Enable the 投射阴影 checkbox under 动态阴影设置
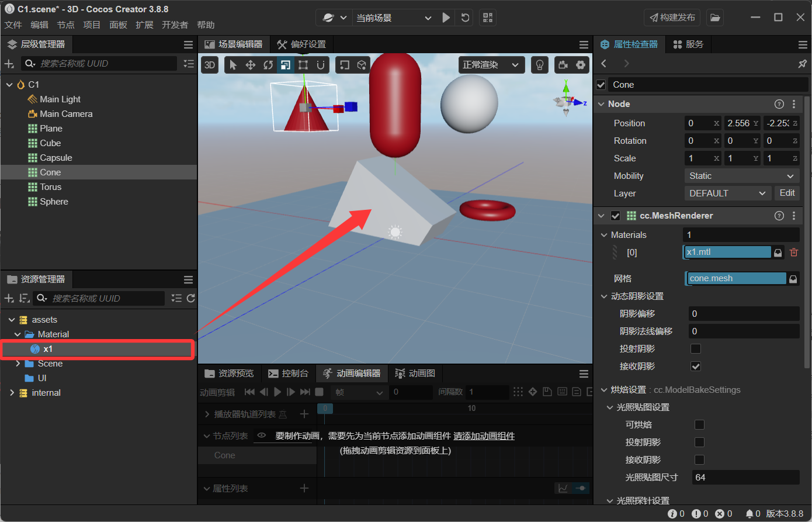The width and height of the screenshot is (812, 522). 696,349
